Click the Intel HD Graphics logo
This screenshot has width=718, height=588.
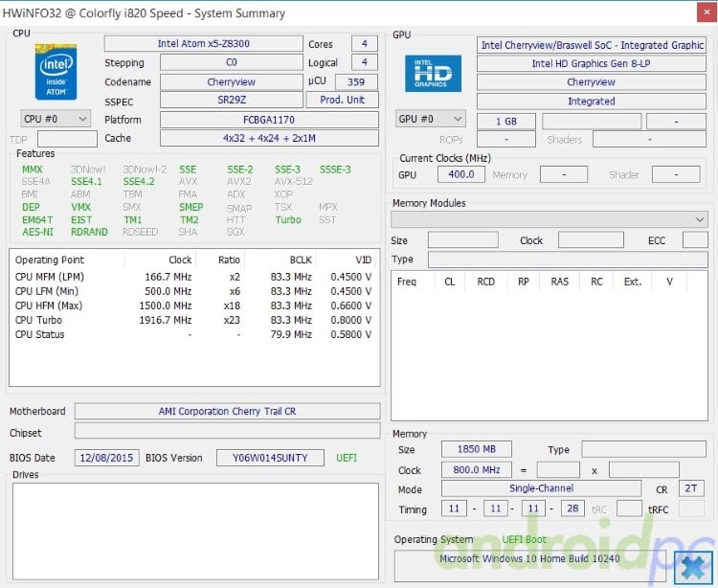433,74
